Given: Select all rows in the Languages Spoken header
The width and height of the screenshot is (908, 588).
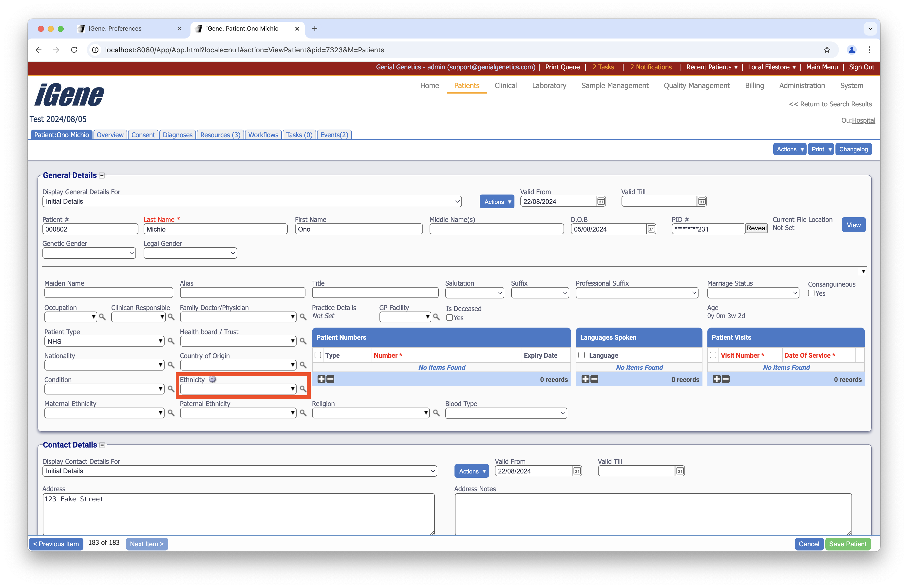Looking at the screenshot, I should 581,355.
